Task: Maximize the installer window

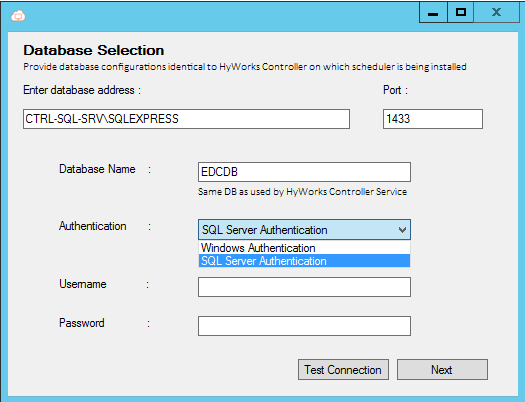Action: pos(461,13)
